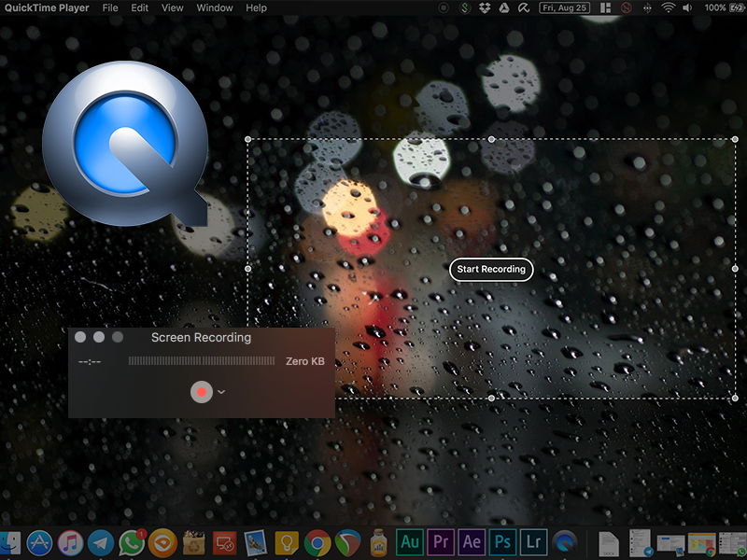Click the bottom-right corner handle of selection
747x560 pixels.
point(735,399)
